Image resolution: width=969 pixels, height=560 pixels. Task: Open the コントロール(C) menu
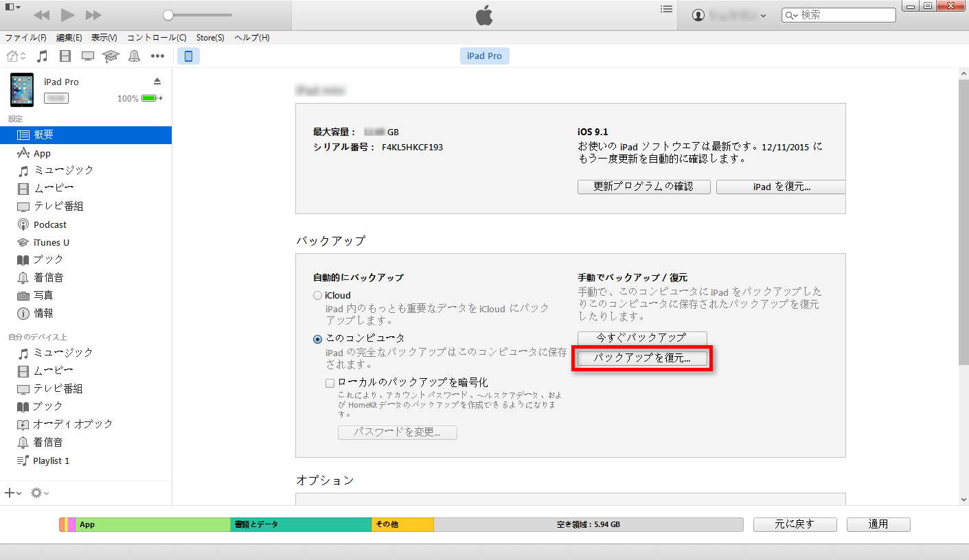point(157,38)
